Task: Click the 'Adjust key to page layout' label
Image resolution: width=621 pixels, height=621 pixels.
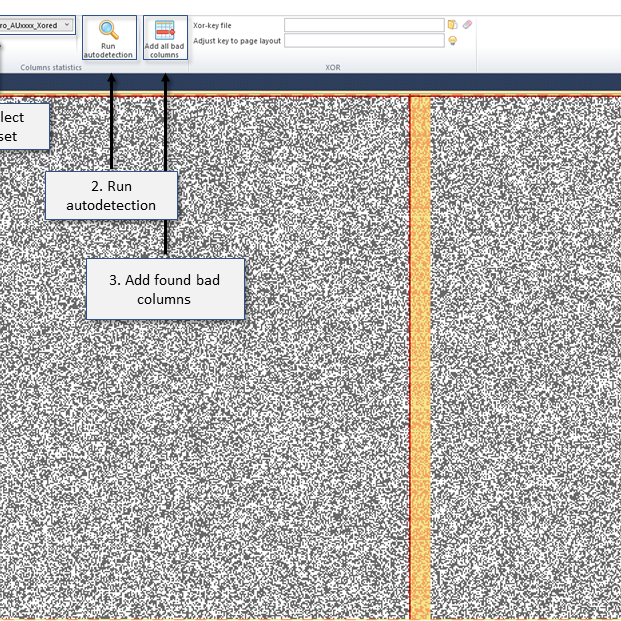Action: pos(237,41)
